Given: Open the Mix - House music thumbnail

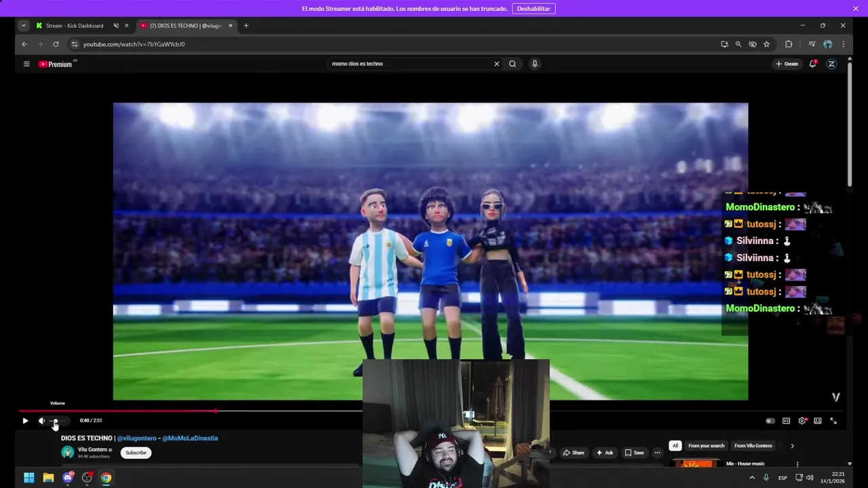Looking at the screenshot, I should [x=696, y=464].
